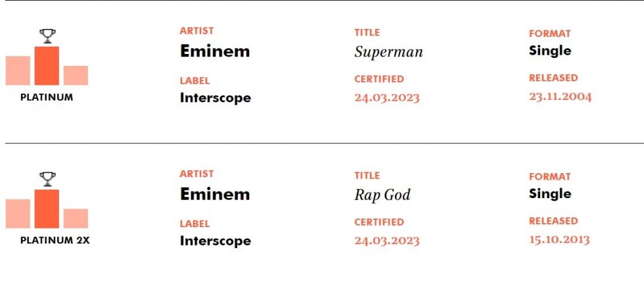Viewport: 644px width, 285px height.
Task: Click the Single format text in the Rap God row
Action: [550, 194]
